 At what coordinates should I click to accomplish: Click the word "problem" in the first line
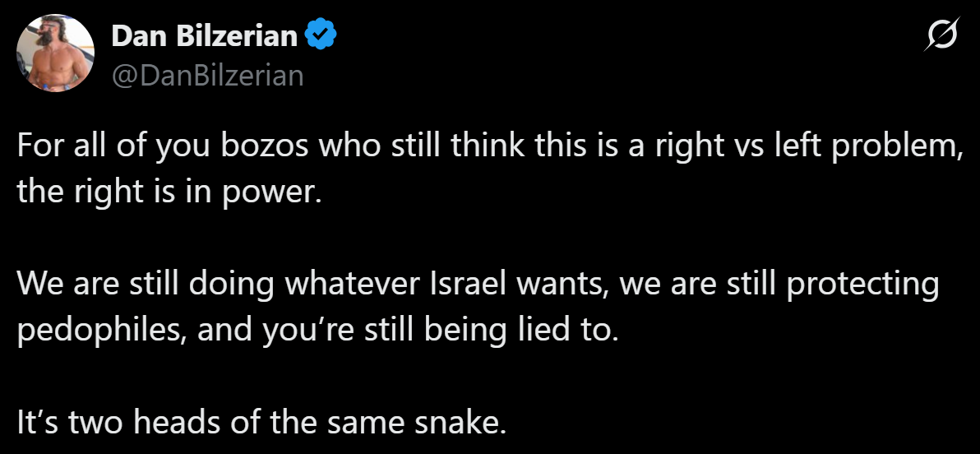pyautogui.click(x=902, y=147)
